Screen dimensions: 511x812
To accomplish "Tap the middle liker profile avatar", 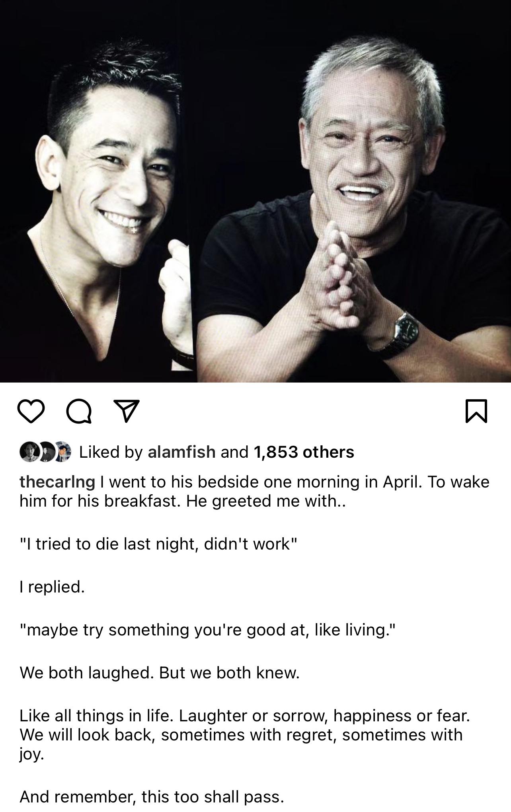I will 45,452.
